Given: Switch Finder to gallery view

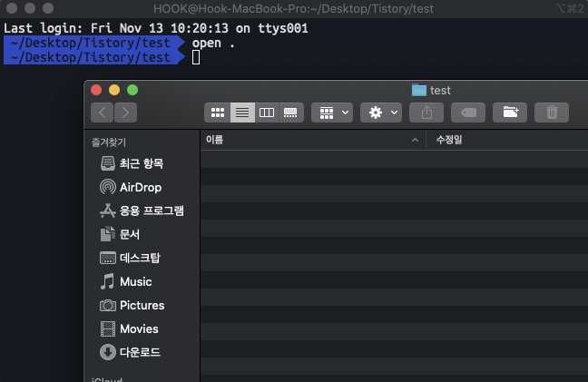Looking at the screenshot, I should [291, 113].
